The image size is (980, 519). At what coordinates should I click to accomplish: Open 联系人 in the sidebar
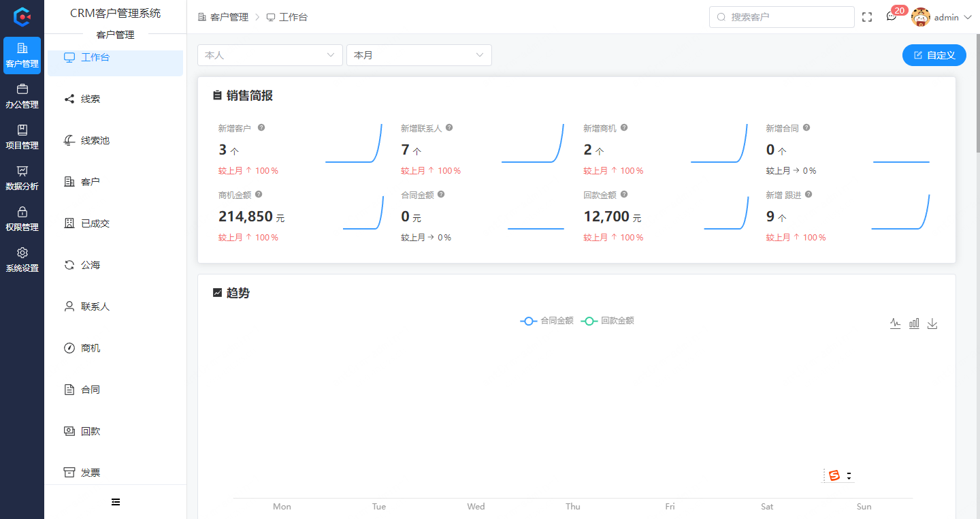[115, 306]
